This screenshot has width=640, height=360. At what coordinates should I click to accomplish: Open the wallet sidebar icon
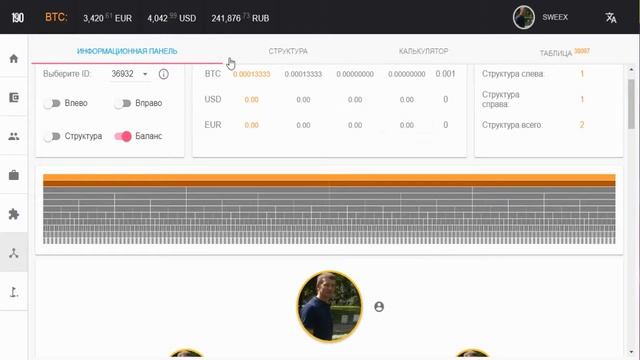coord(14,98)
